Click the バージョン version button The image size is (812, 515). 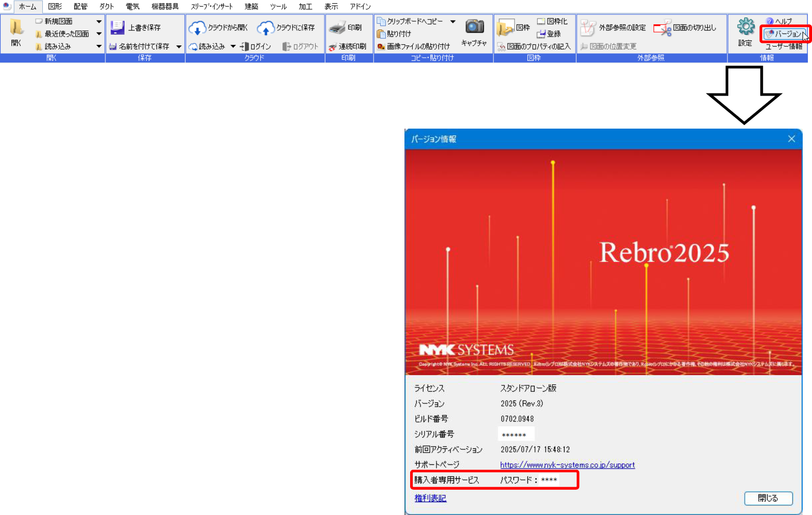[785, 34]
